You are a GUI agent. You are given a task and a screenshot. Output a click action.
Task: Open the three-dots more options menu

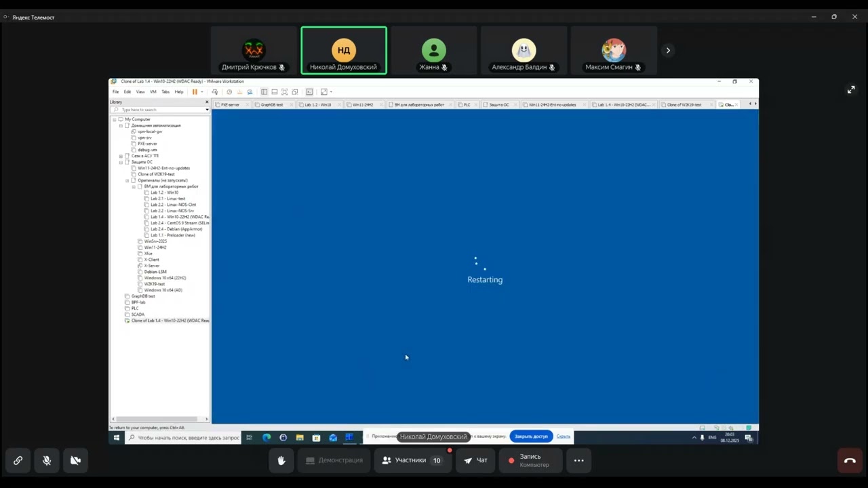point(578,460)
